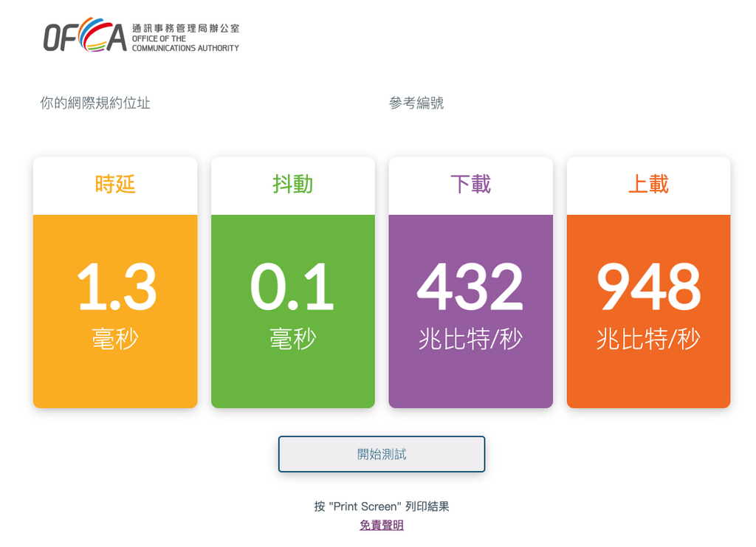Click the purple download value 432
The image size is (756, 547).
click(x=470, y=288)
